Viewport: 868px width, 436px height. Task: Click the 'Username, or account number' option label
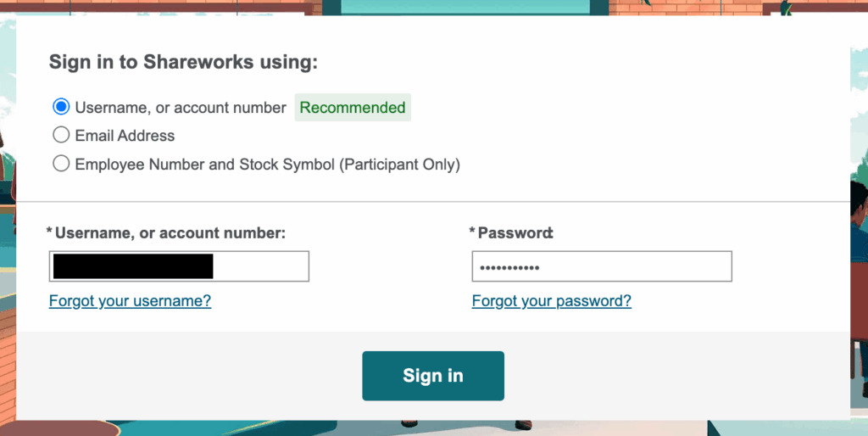point(181,108)
